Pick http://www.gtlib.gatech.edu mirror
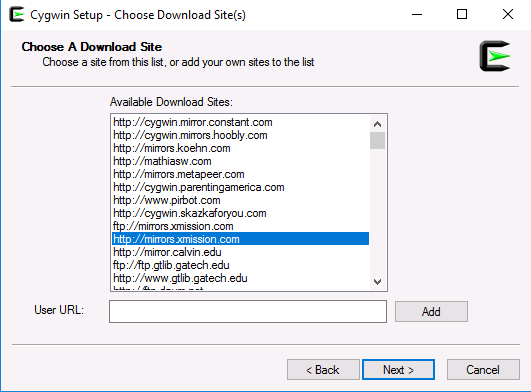The height and width of the screenshot is (392, 531). 240,278
